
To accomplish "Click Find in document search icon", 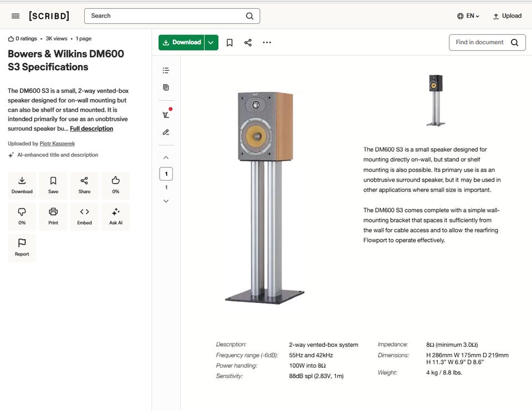I will pyautogui.click(x=515, y=43).
